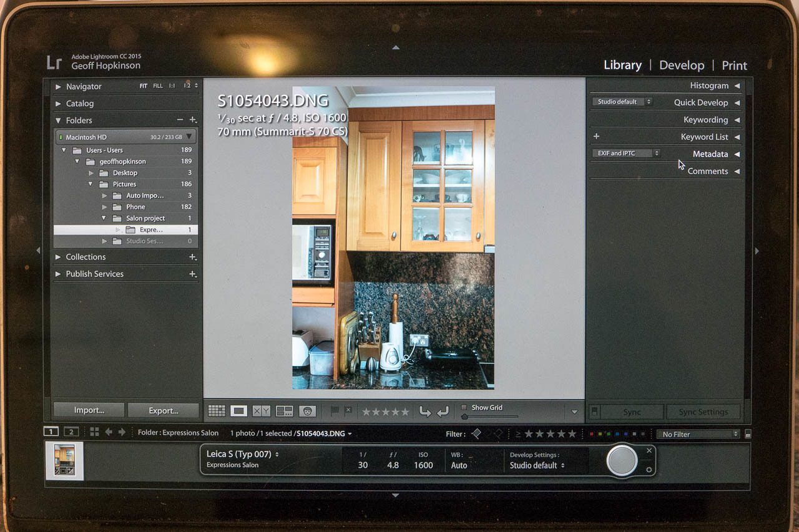
Task: Click the Import... button
Action: [x=89, y=410]
